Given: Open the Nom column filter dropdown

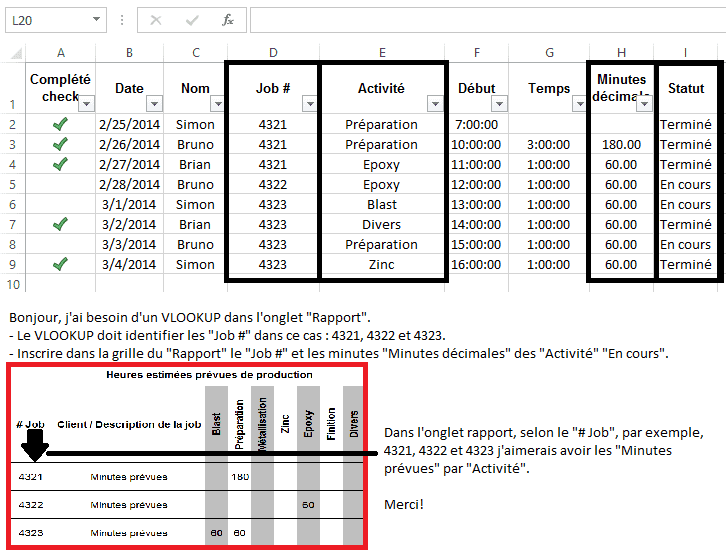Looking at the screenshot, I should click(x=216, y=104).
